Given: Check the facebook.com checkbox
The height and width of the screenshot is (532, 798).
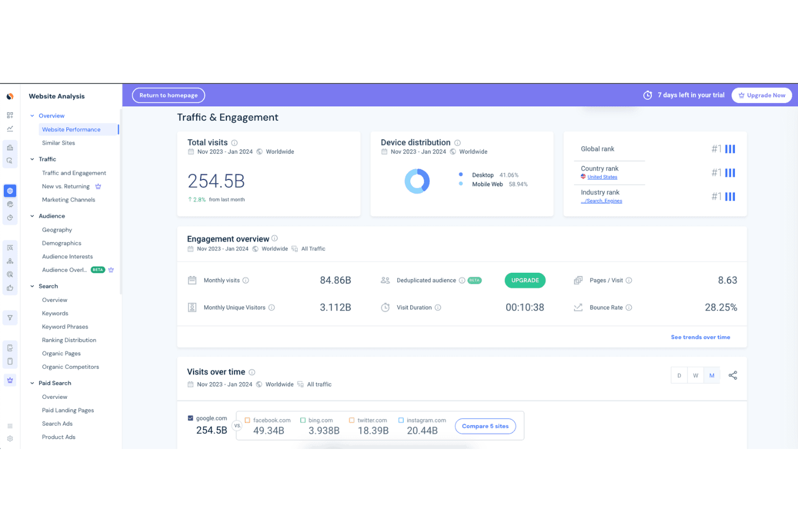Looking at the screenshot, I should (x=247, y=420).
